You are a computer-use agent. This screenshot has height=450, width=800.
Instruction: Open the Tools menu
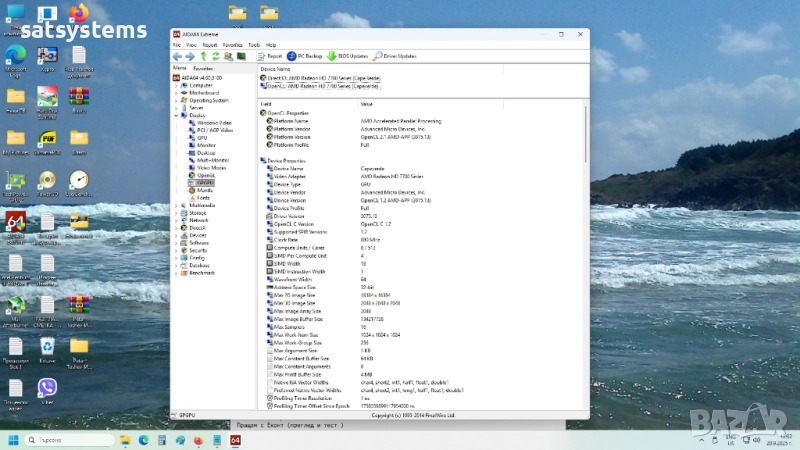click(x=254, y=45)
